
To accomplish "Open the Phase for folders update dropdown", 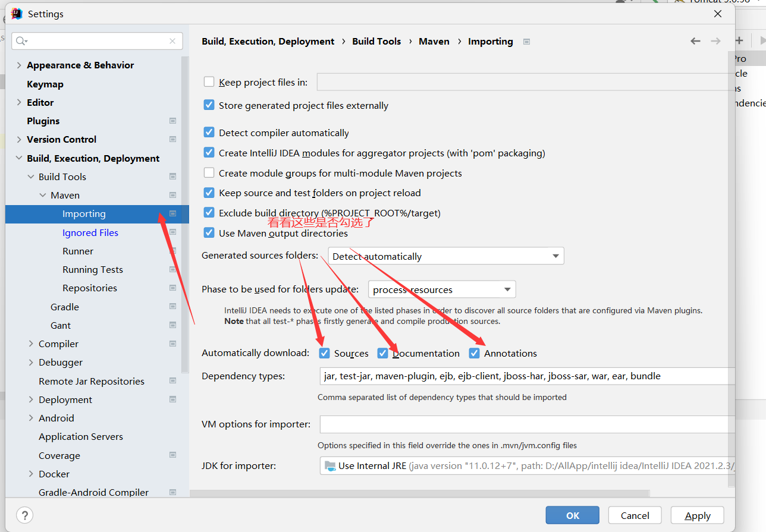I will point(442,289).
